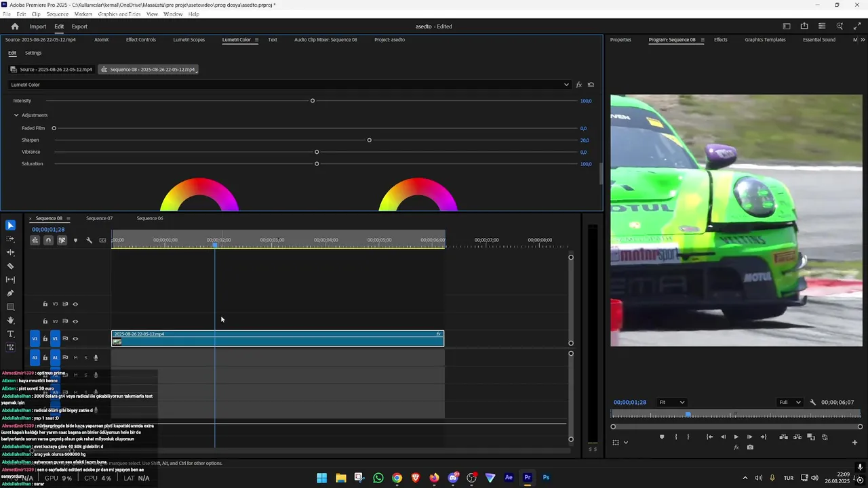The height and width of the screenshot is (488, 868).
Task: Hide video track V3 with eye icon
Action: click(75, 304)
